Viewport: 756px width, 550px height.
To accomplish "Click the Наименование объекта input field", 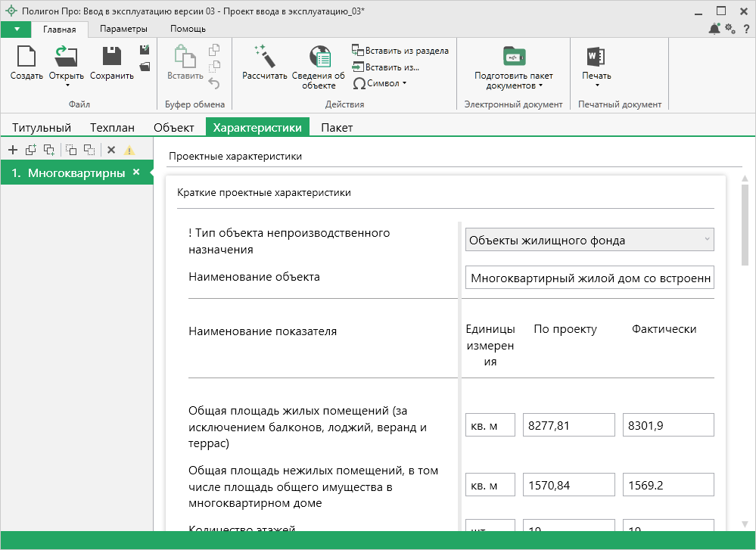I will pos(590,278).
